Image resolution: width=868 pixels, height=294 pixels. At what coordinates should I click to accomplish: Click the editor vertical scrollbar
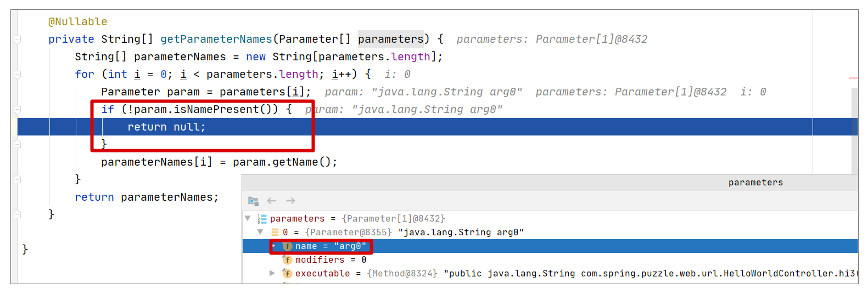(854, 131)
